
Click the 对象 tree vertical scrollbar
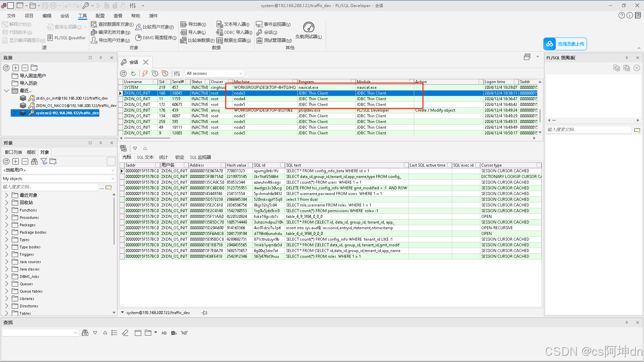[114, 221]
